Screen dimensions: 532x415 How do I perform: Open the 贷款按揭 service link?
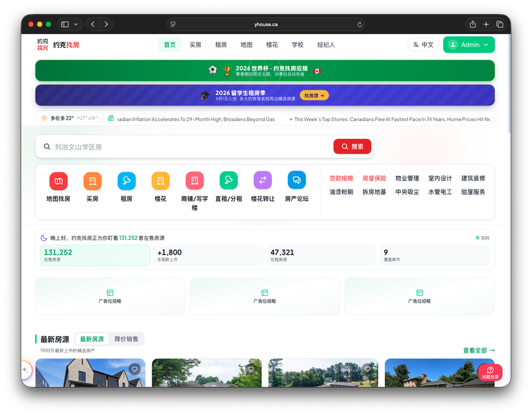click(x=341, y=178)
